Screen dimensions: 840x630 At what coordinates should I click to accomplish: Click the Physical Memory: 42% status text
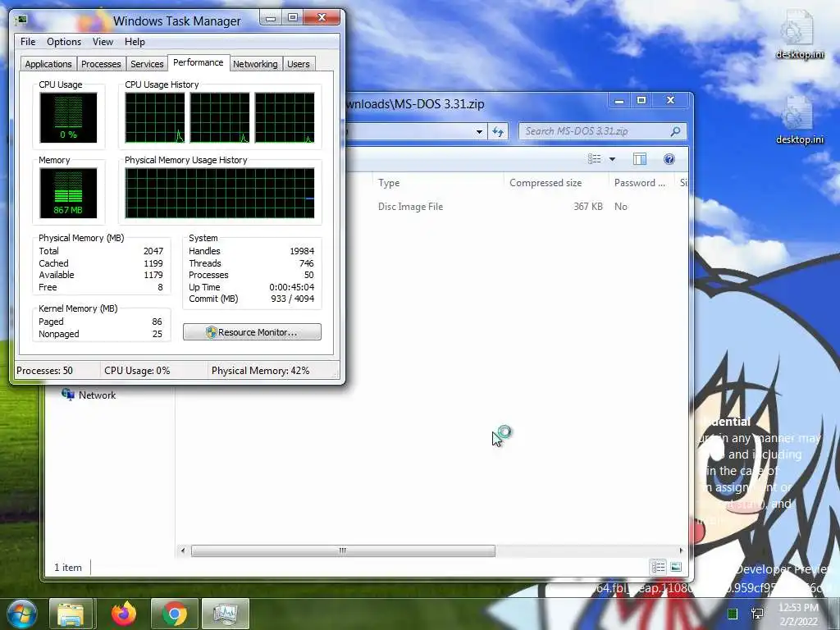(260, 371)
